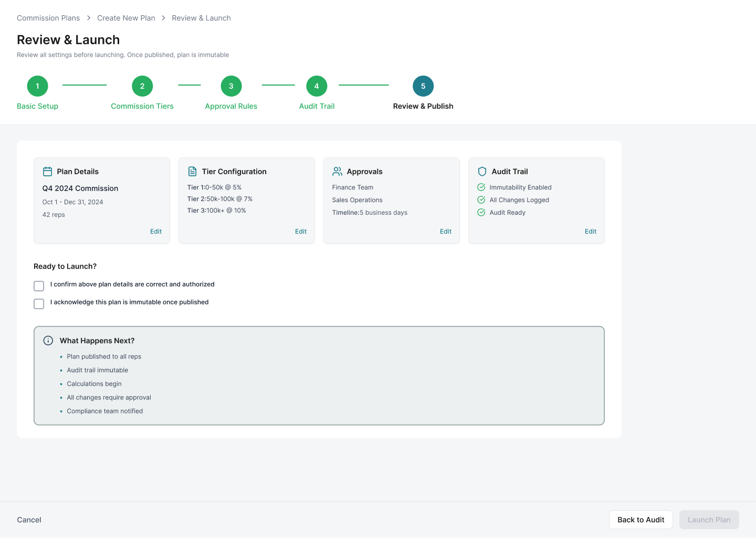Edit the Audit Trail card
Viewport: 756px width, 538px height.
click(591, 231)
